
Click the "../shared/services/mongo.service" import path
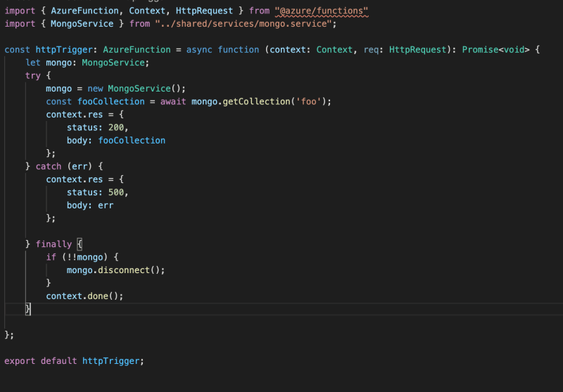(243, 24)
